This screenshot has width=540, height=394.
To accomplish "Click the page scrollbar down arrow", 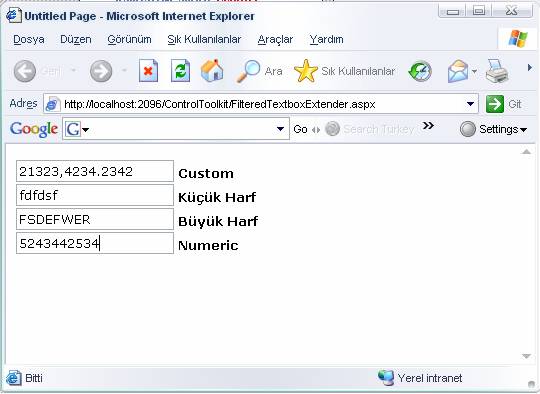I will coord(526,356).
